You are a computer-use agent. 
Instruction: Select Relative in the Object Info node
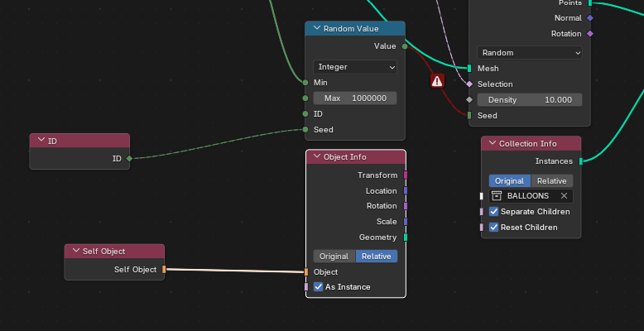[376, 257]
